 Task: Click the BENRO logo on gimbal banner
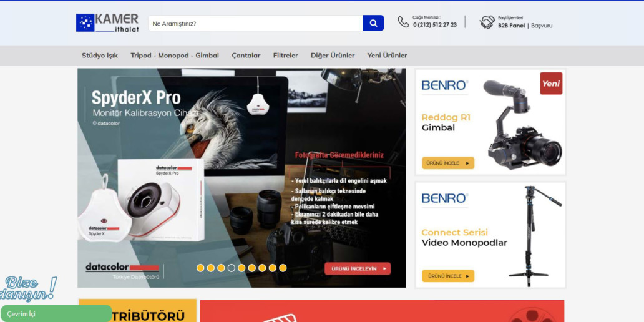445,85
